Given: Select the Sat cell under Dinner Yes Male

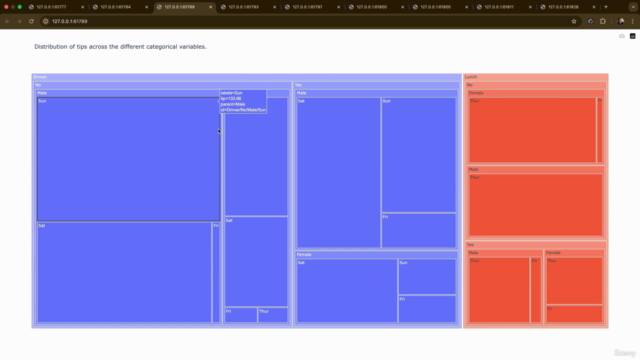Looking at the screenshot, I should (x=338, y=172).
